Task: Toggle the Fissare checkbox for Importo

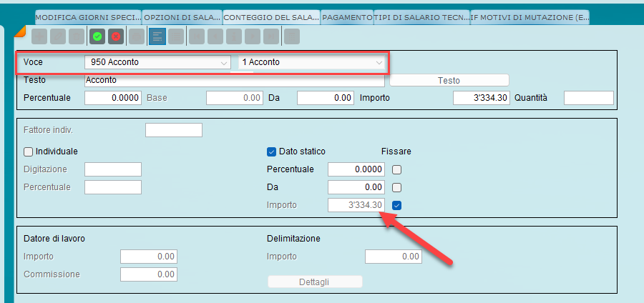Action: (x=397, y=206)
